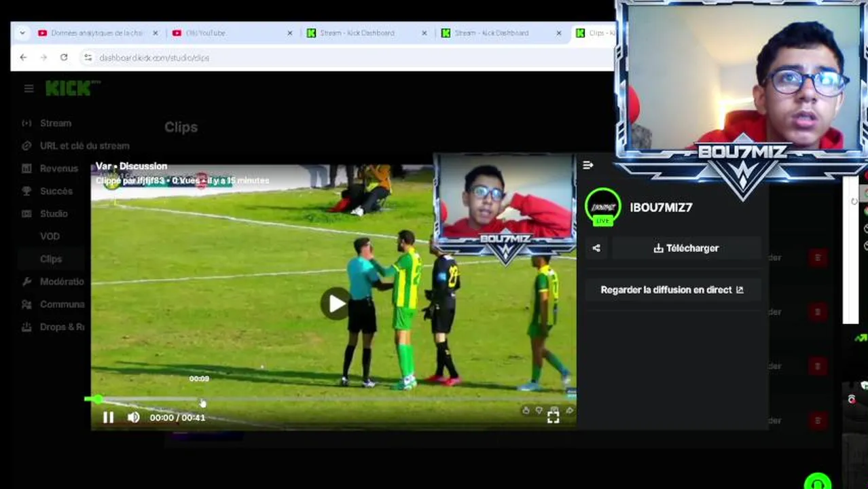Click the share icon beside Télécharger
The width and height of the screenshot is (868, 489).
coord(596,248)
